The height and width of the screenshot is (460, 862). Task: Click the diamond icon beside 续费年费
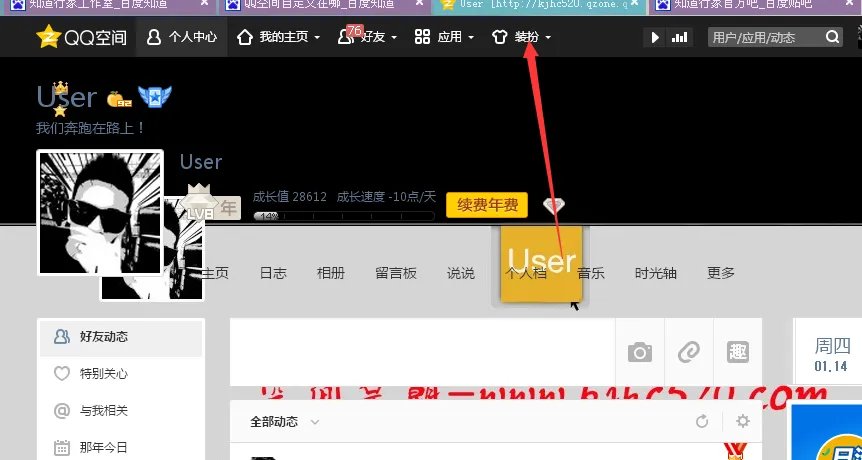[x=554, y=206]
